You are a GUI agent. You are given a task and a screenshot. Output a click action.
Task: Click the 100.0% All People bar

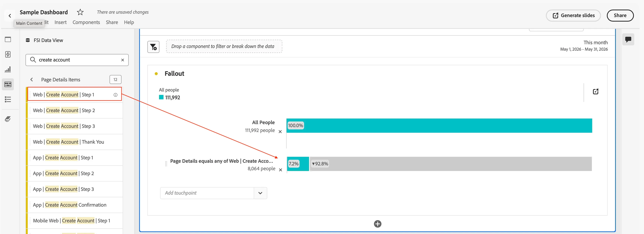tap(439, 125)
